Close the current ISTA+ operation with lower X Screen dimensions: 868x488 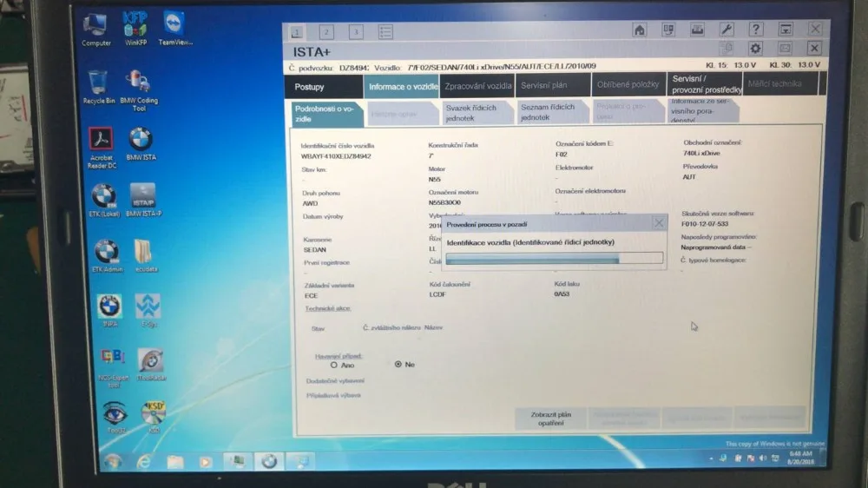point(814,48)
